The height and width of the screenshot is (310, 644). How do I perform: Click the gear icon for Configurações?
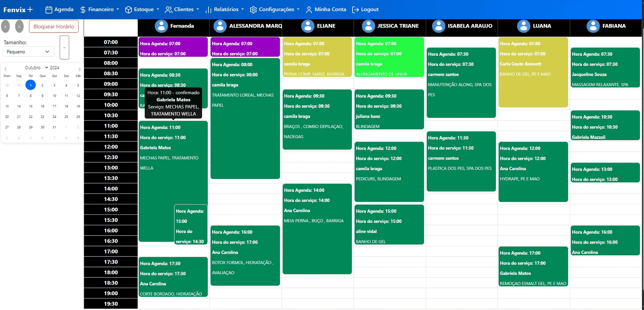point(253,9)
